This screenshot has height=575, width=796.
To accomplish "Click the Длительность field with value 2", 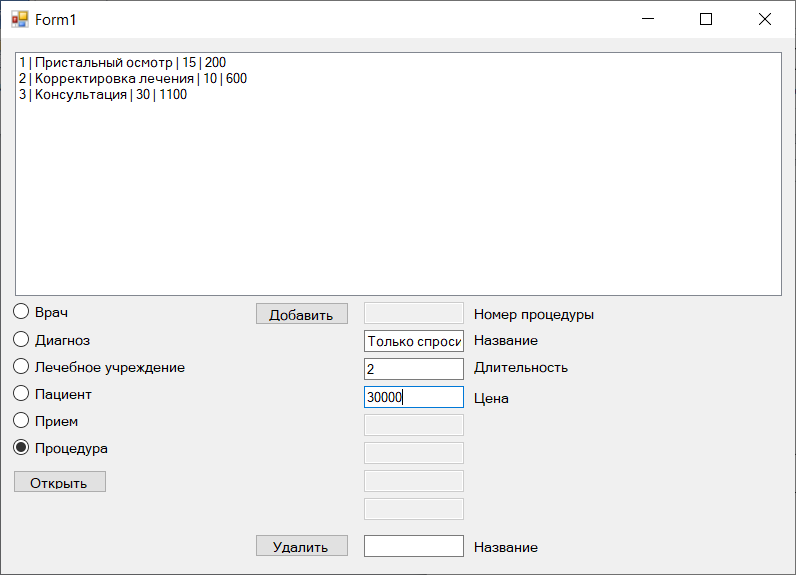I will pos(414,369).
